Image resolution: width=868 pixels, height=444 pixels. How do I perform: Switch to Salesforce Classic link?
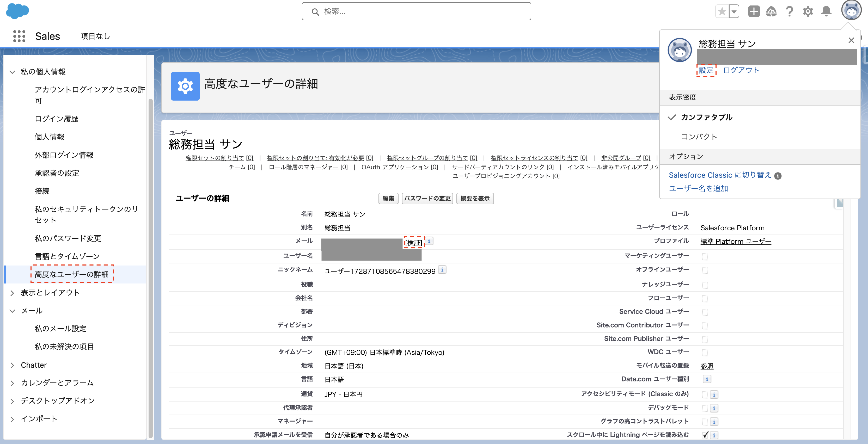point(720,175)
